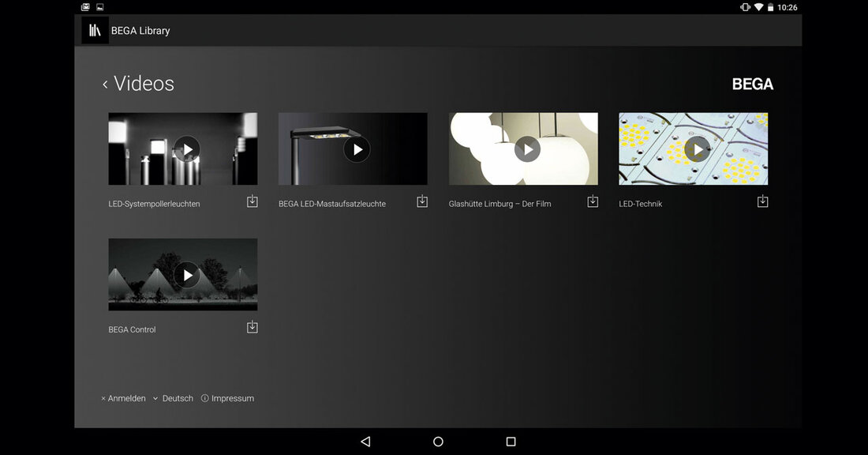Download the LED-Technik video
The height and width of the screenshot is (455, 868).
762,201
